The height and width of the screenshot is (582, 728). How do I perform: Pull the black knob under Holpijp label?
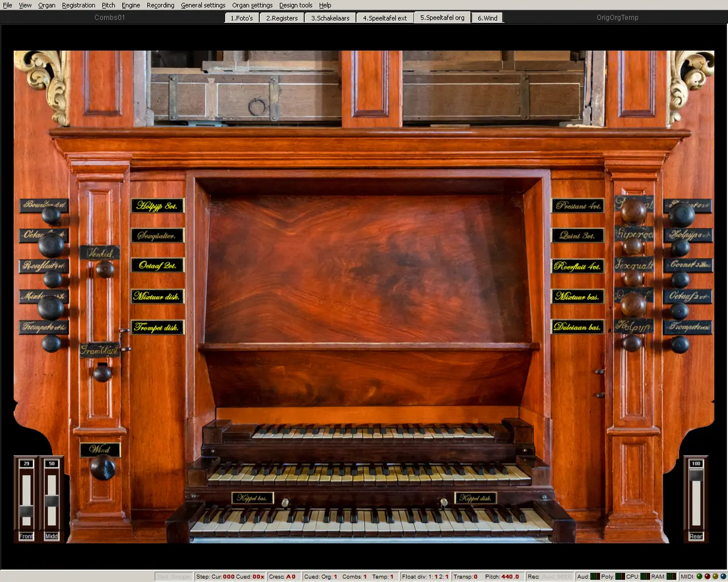click(x=680, y=248)
